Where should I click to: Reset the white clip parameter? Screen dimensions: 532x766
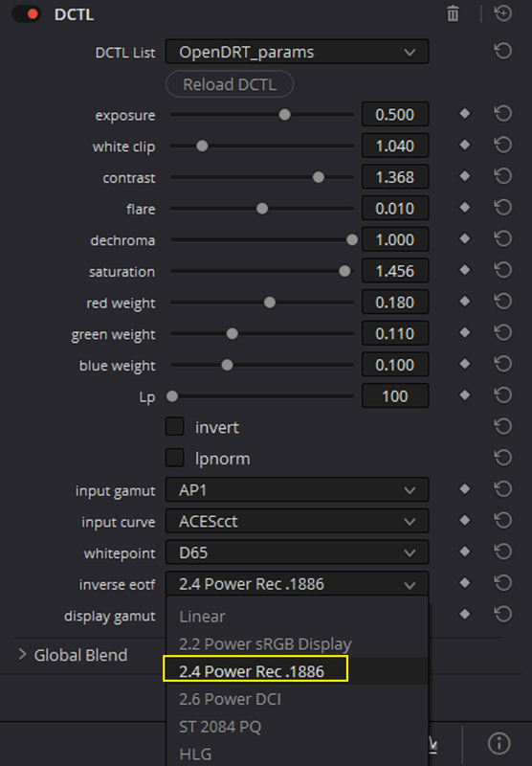coord(502,146)
